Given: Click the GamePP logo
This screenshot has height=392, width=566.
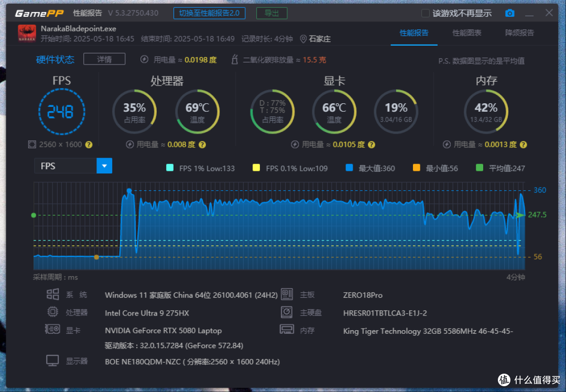Looking at the screenshot, I should (x=39, y=13).
